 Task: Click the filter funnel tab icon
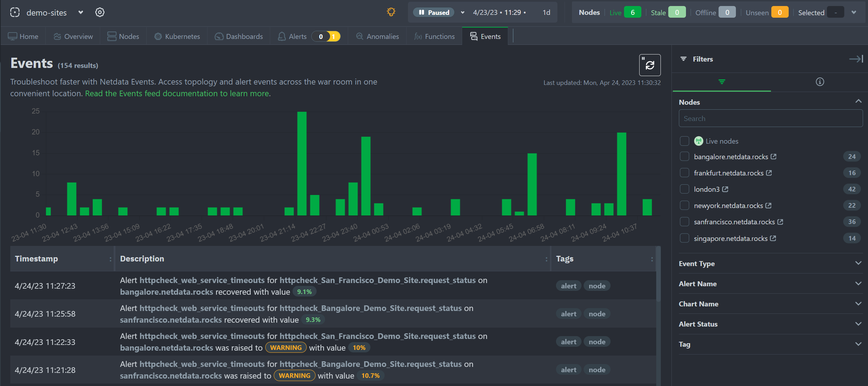(x=722, y=82)
